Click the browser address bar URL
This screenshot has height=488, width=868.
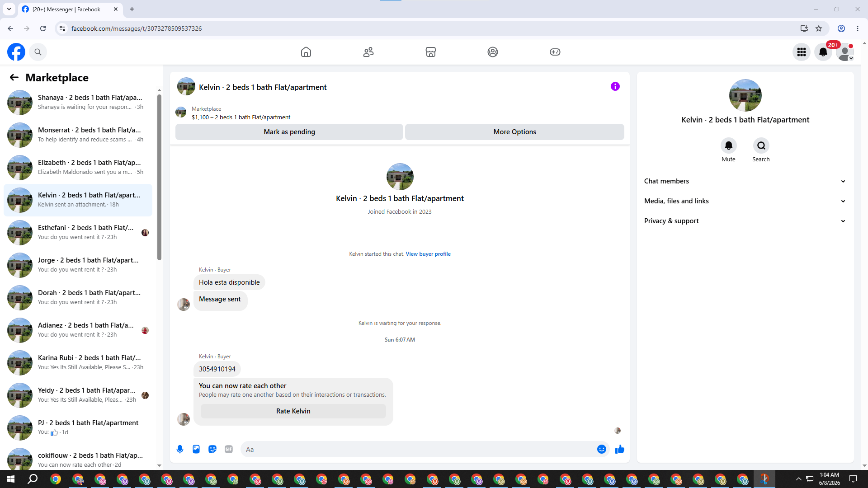pyautogui.click(x=137, y=28)
